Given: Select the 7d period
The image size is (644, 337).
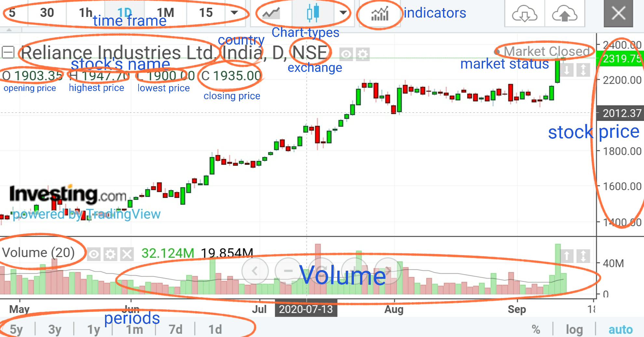Looking at the screenshot, I should pyautogui.click(x=176, y=329).
